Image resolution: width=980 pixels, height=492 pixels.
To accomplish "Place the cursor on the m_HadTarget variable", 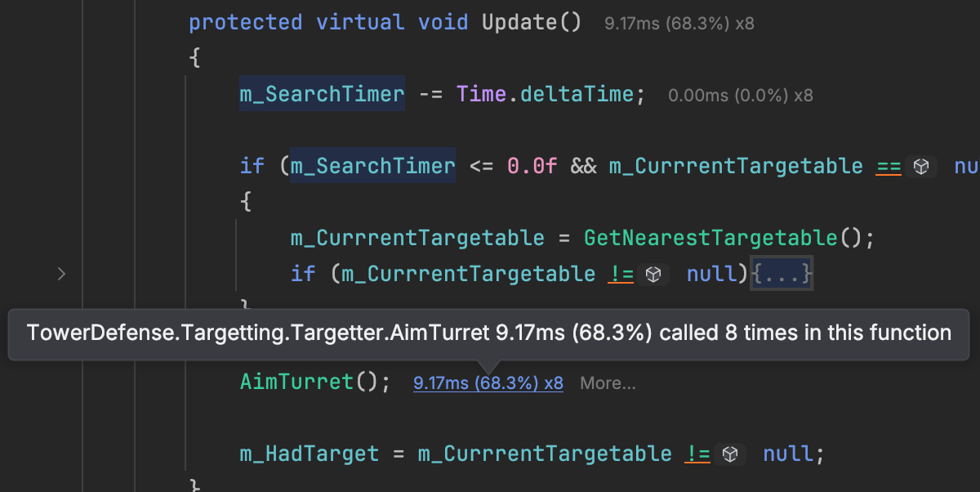I will [x=309, y=453].
